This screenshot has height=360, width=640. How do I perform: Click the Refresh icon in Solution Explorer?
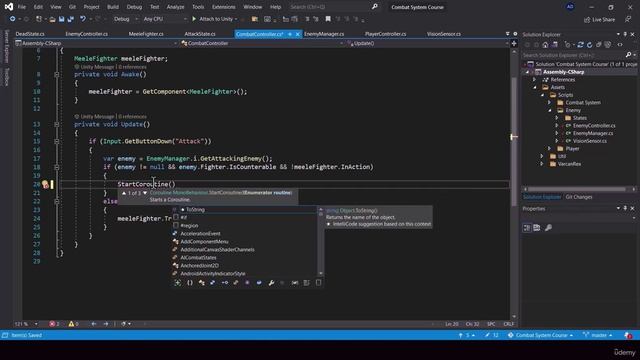coord(589,44)
